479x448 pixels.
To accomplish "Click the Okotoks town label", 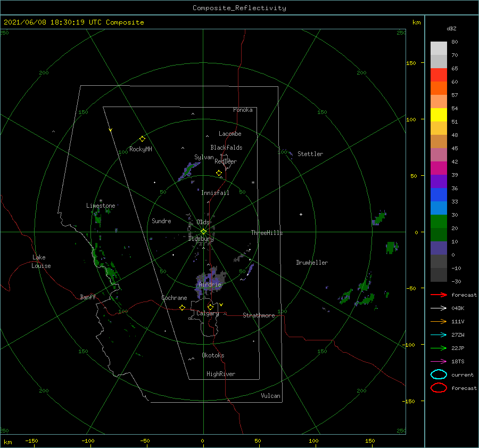I will [x=213, y=355].
